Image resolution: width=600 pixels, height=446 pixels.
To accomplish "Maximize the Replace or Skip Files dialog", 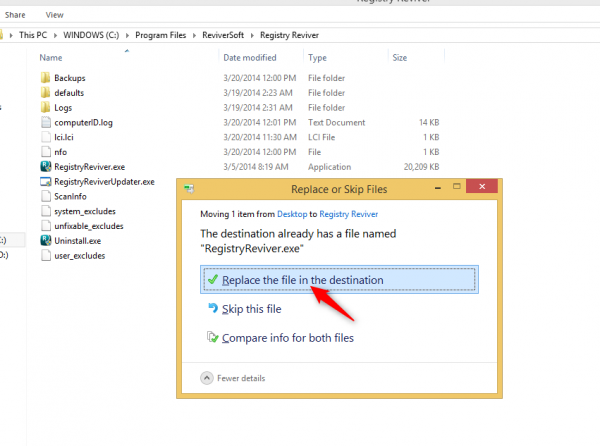I will tap(457, 187).
